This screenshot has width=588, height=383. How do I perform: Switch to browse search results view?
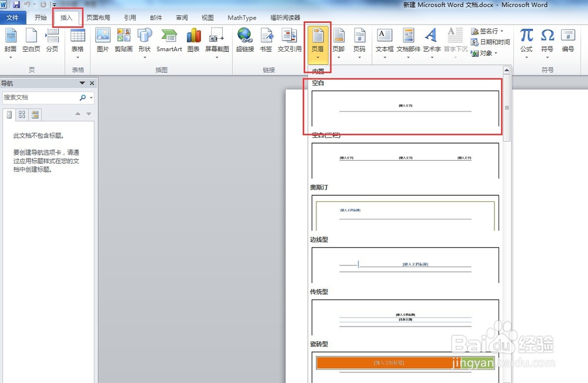(35, 114)
